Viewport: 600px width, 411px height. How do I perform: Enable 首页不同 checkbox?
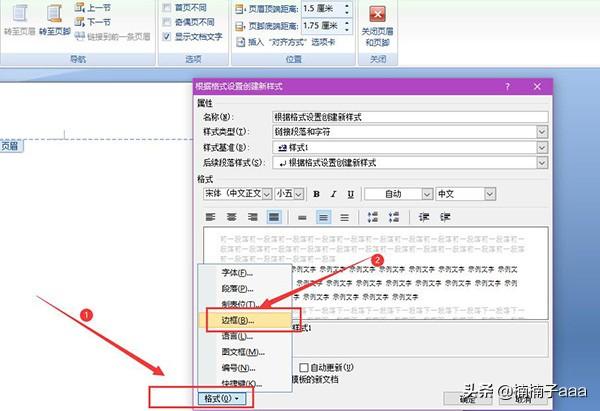click(167, 6)
